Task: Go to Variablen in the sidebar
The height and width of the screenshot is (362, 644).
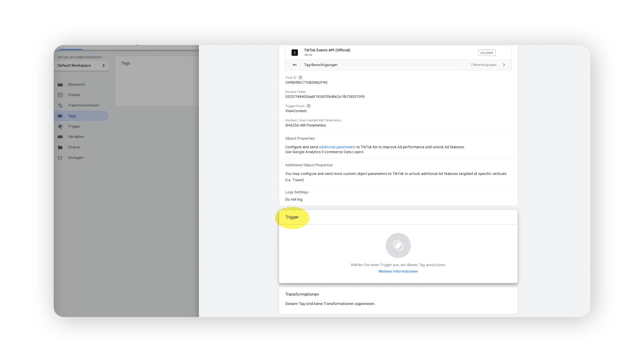Action: pyautogui.click(x=76, y=137)
